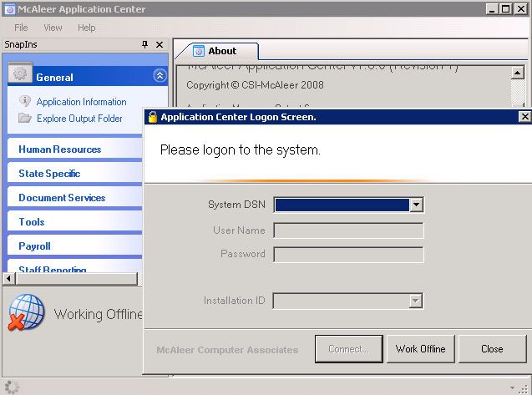Open the Installation ID dropdown

[416, 301]
